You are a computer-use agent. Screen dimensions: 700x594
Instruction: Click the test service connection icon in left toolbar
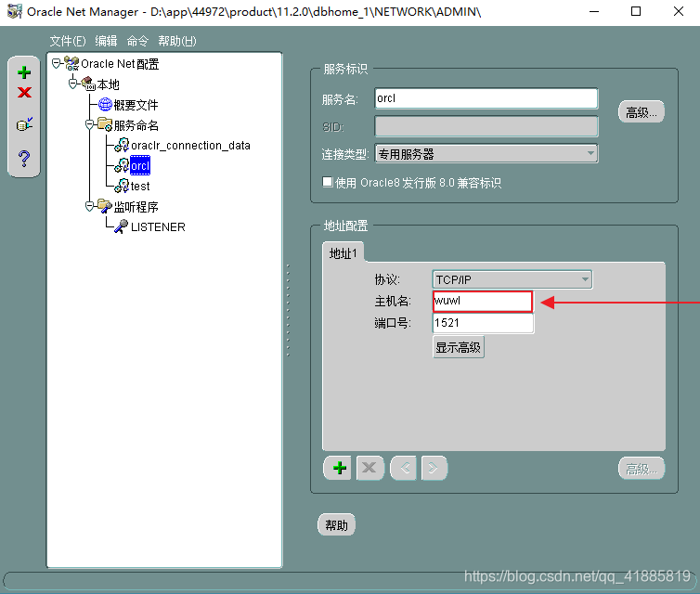(x=24, y=124)
